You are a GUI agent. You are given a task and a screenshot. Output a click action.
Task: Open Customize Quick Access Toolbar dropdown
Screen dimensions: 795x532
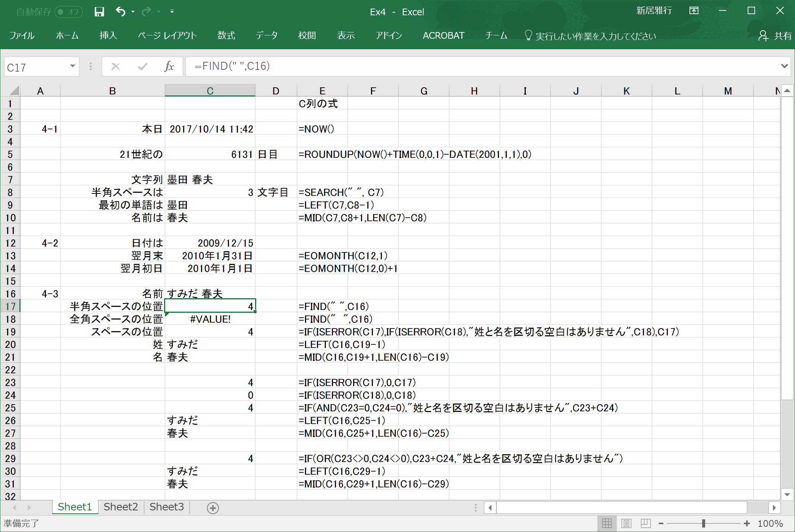(172, 12)
